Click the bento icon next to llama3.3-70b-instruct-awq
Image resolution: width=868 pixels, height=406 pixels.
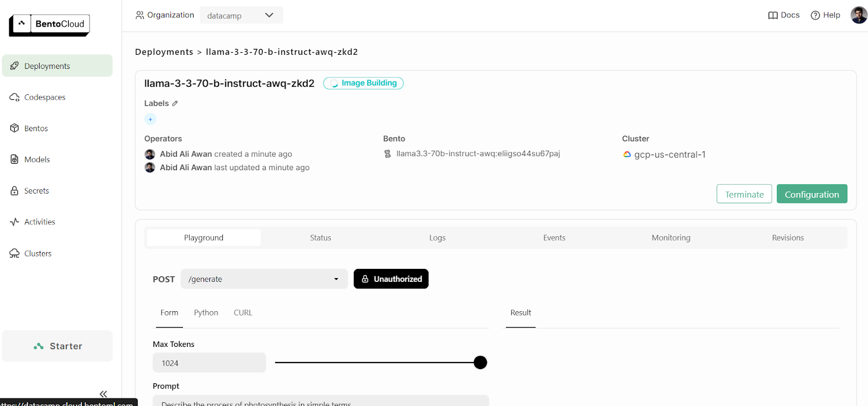[387, 154]
